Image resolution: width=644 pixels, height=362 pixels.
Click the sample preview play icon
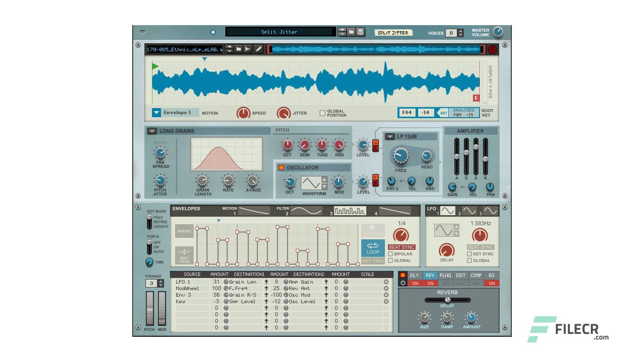[x=248, y=49]
